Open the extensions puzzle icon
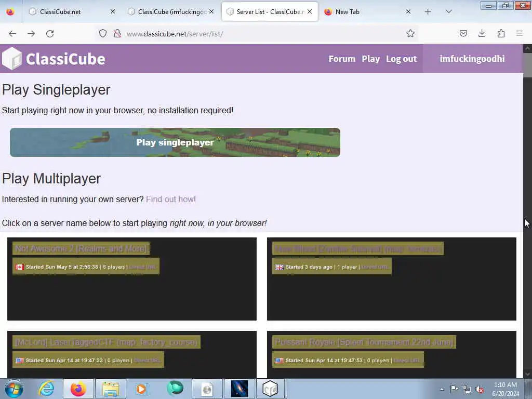This screenshot has height=399, width=532. 501,33
